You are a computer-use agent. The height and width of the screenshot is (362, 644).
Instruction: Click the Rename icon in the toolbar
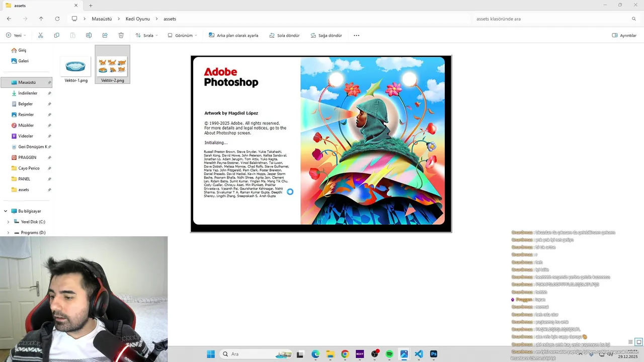(89, 36)
